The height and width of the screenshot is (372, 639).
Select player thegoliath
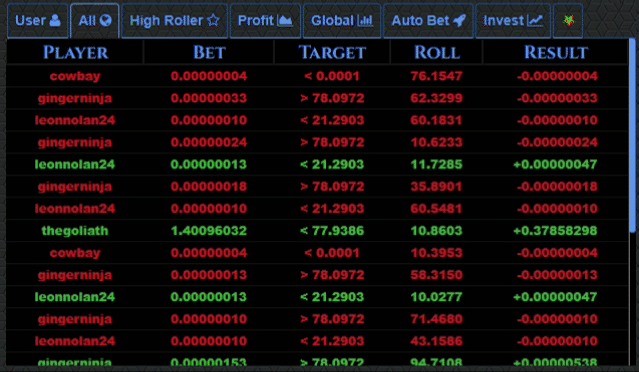(x=75, y=231)
